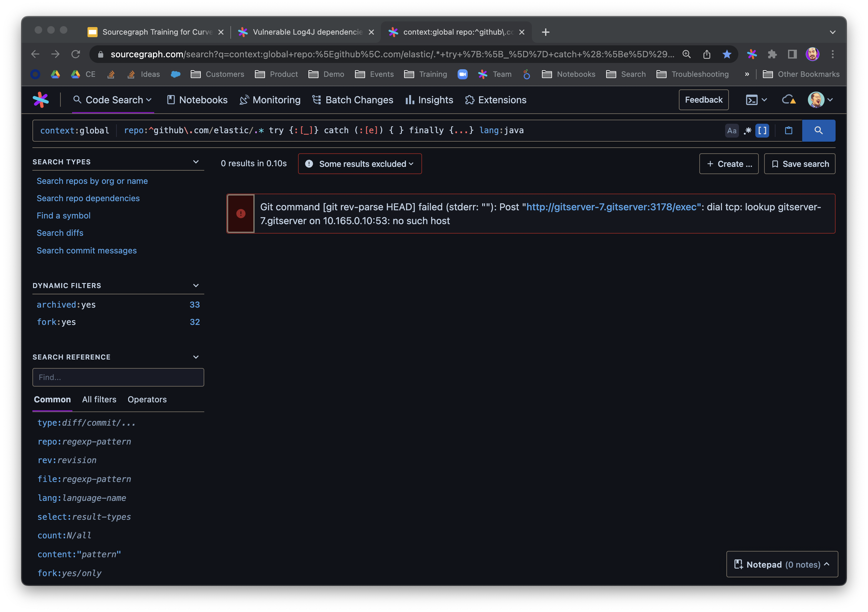Collapse the Search Reference section
868x612 pixels.
coord(196,357)
